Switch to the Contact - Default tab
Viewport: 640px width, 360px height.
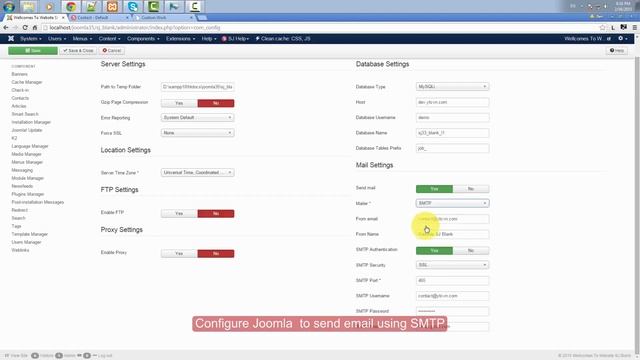point(99,18)
